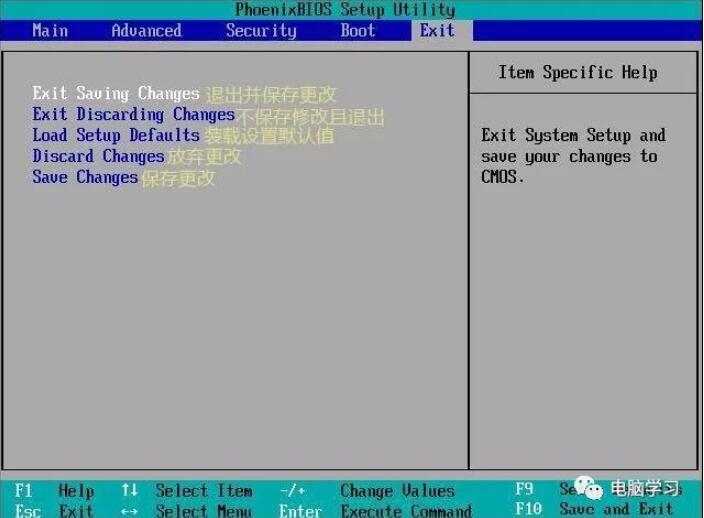This screenshot has height=518, width=704.
Task: Click the Esc Exit key hint
Action: pyautogui.click(x=54, y=510)
